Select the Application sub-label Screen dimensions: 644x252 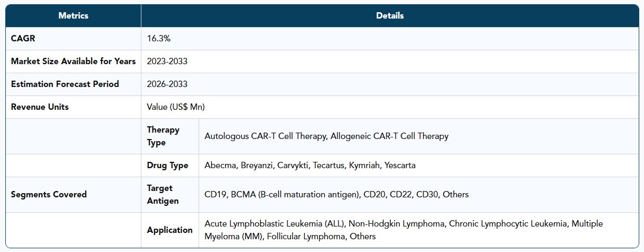(169, 230)
